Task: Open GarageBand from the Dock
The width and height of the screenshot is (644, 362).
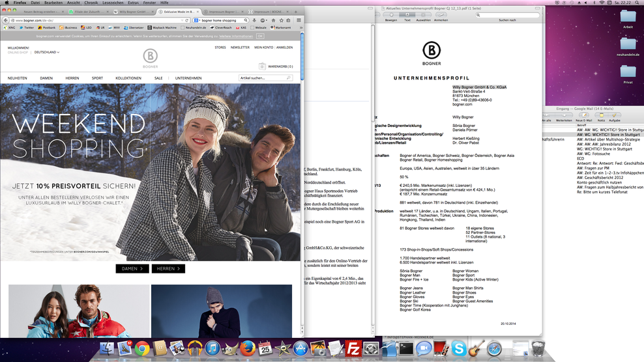Action: [x=476, y=349]
